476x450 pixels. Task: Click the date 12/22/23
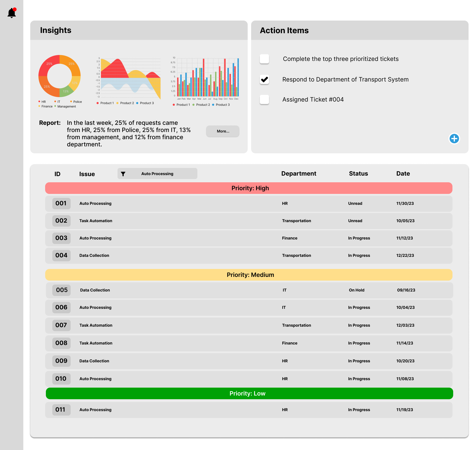click(x=405, y=256)
